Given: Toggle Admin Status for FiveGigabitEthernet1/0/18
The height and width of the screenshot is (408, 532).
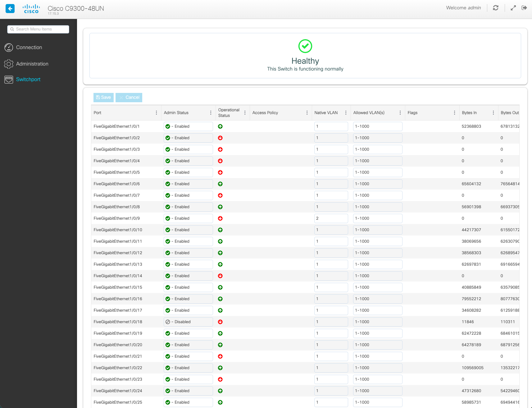Looking at the screenshot, I should pos(188,322).
